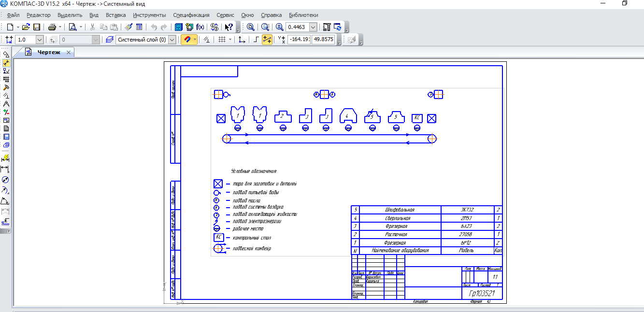
Task: Click the Наименование оборудования header cell
Action: pyautogui.click(x=401, y=251)
